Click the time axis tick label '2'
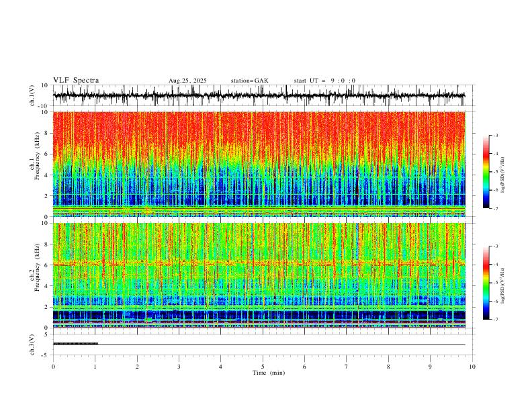 tap(137, 367)
